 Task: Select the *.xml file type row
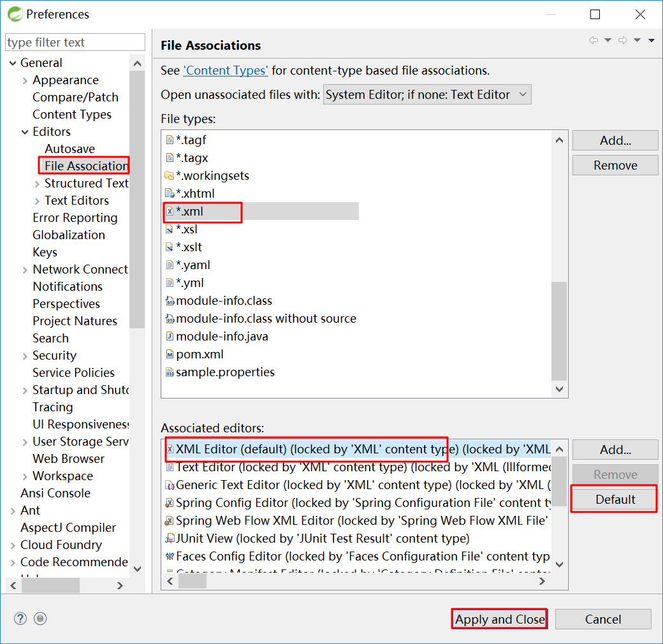(262, 211)
